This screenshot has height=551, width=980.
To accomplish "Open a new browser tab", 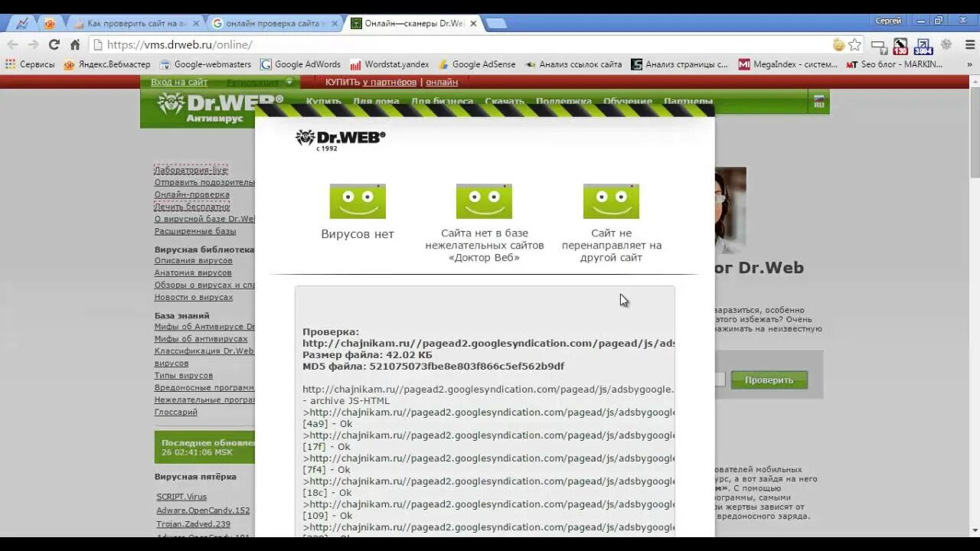I will pyautogui.click(x=496, y=23).
